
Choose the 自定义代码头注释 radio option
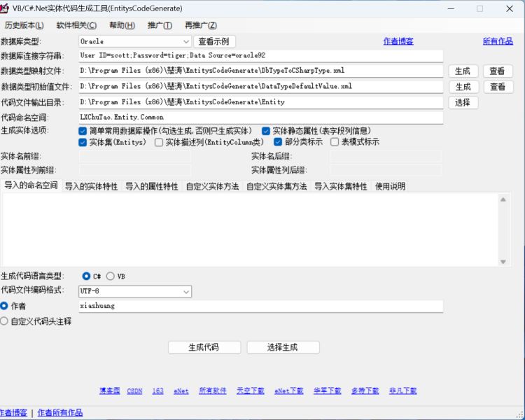click(5, 321)
